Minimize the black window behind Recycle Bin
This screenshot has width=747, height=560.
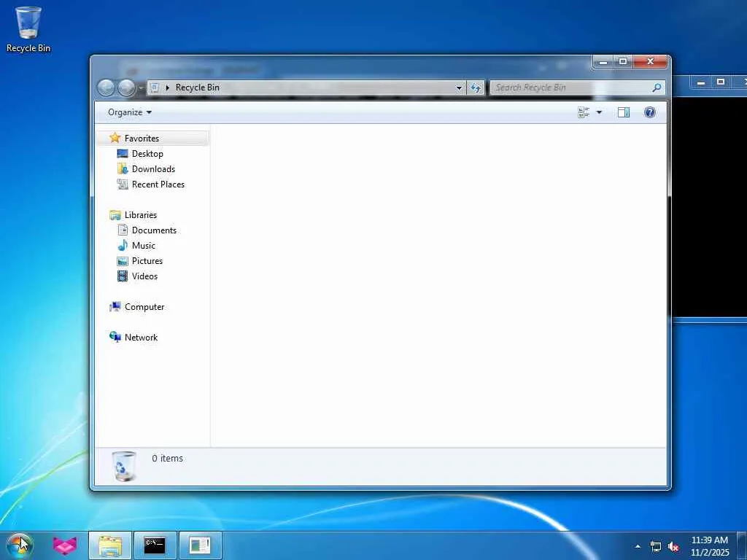click(701, 82)
